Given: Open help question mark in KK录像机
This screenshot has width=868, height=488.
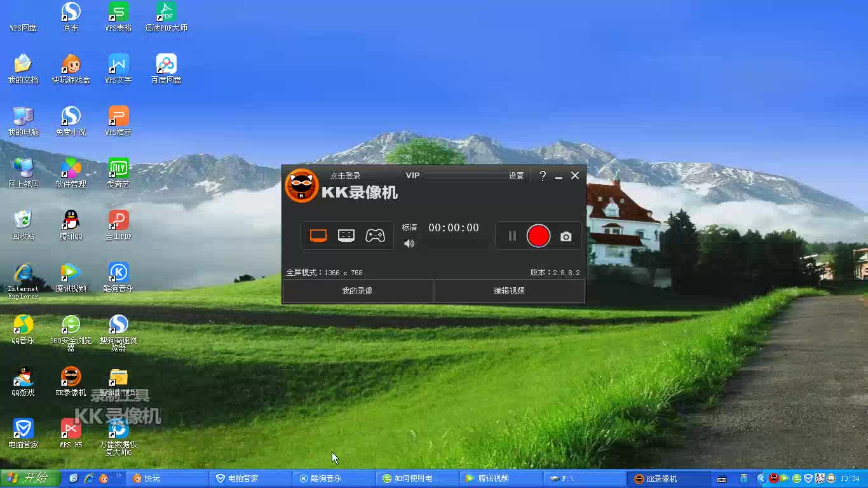Looking at the screenshot, I should [543, 176].
